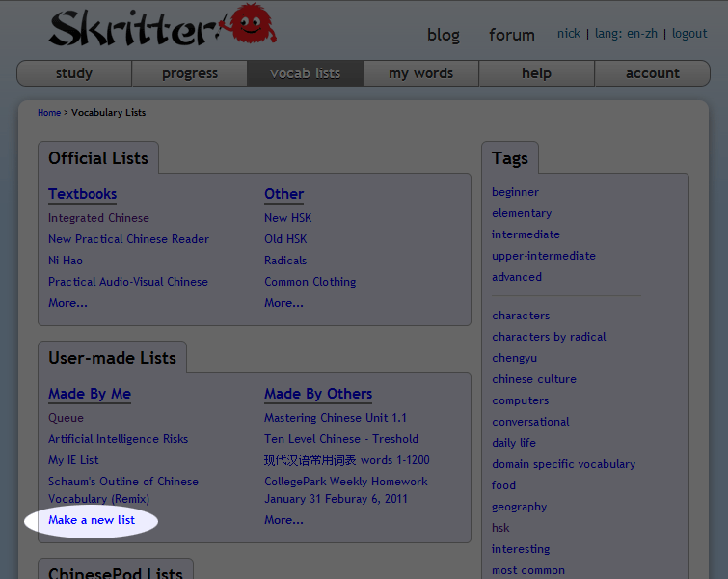Image resolution: width=728 pixels, height=579 pixels.
Task: Click the blog link in header
Action: 443,35
